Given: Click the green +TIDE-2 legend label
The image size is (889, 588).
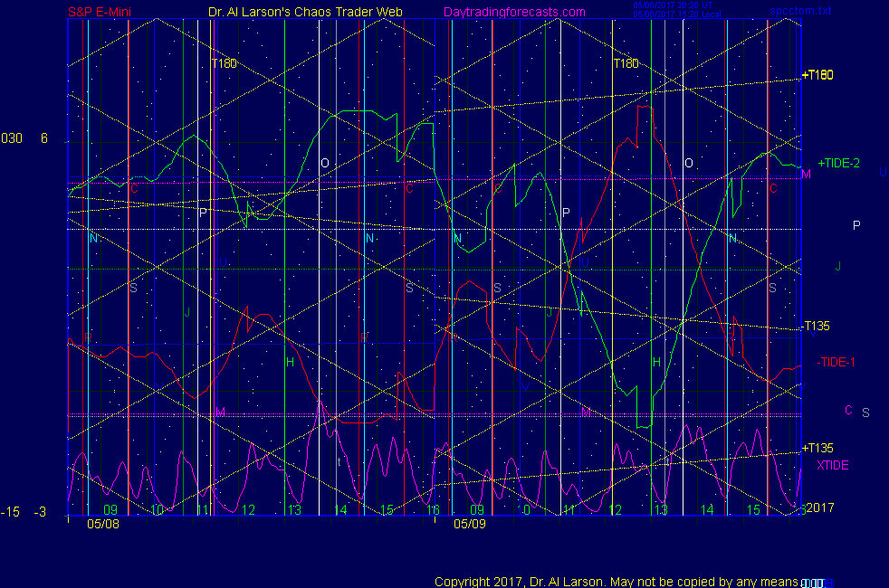Looking at the screenshot, I should point(838,163).
